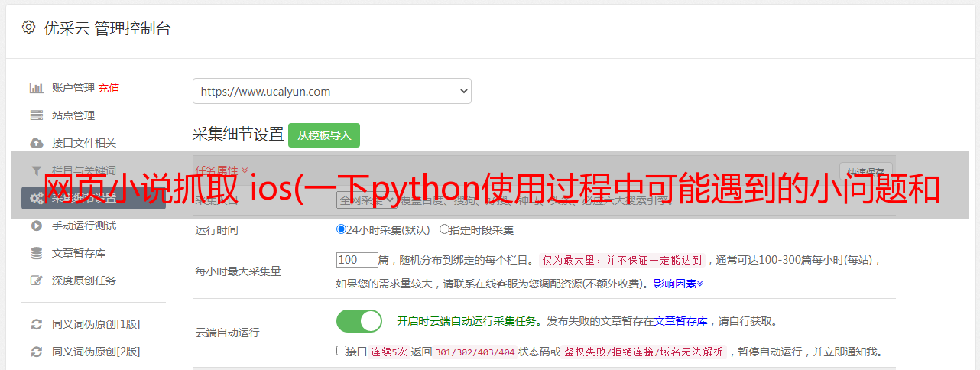The width and height of the screenshot is (980, 370).
Task: Expand the 影响因素 details link
Action: click(678, 284)
